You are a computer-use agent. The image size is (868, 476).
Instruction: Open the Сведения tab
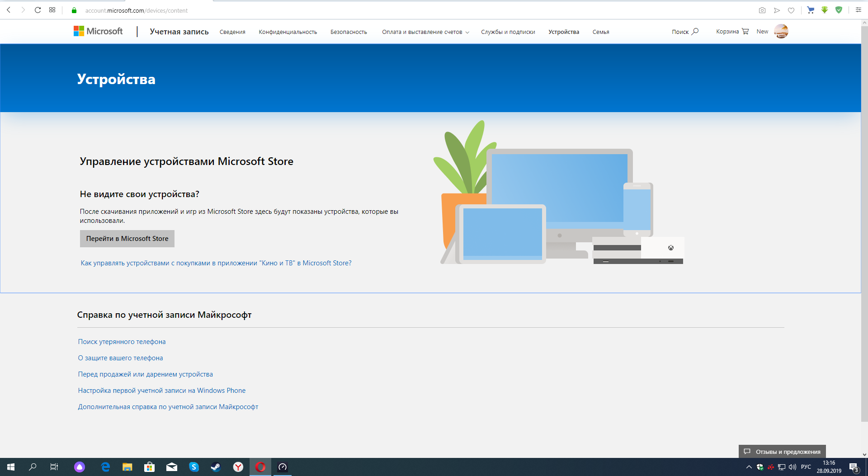(232, 32)
